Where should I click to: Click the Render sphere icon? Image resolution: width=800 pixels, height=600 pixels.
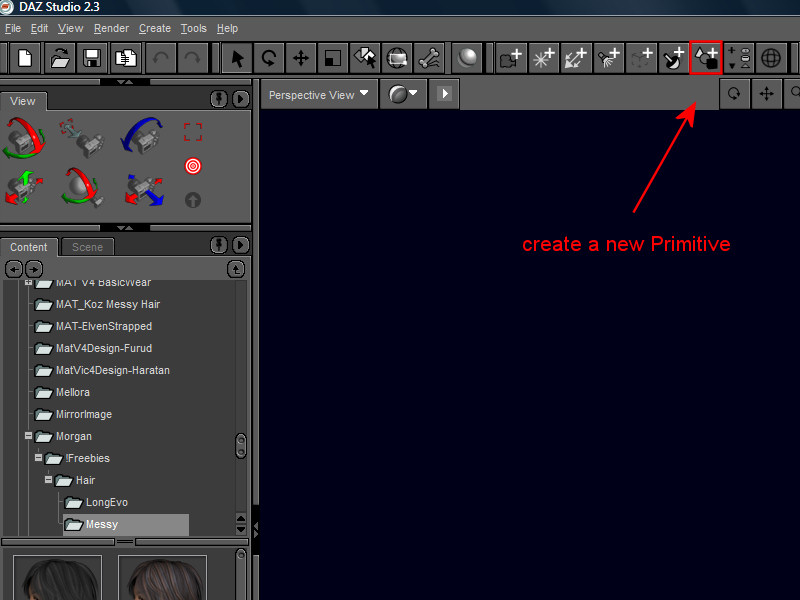467,58
